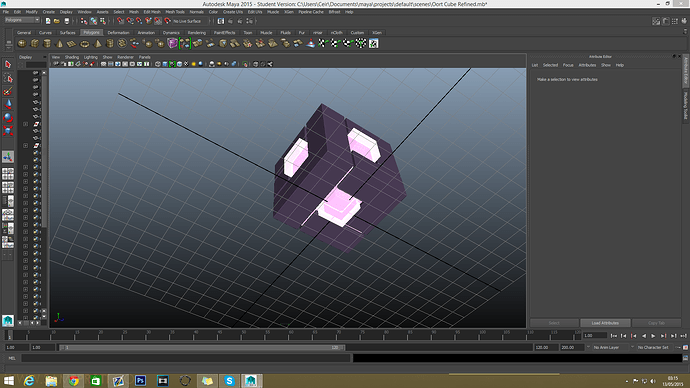Open the No Anim Layer dropdown

[x=609, y=348]
